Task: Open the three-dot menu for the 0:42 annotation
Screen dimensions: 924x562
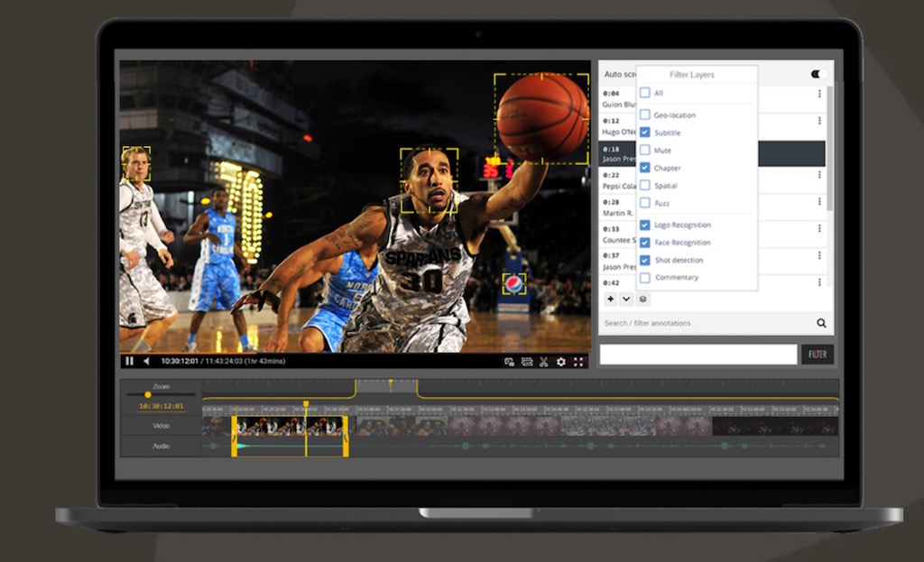Action: [x=819, y=282]
